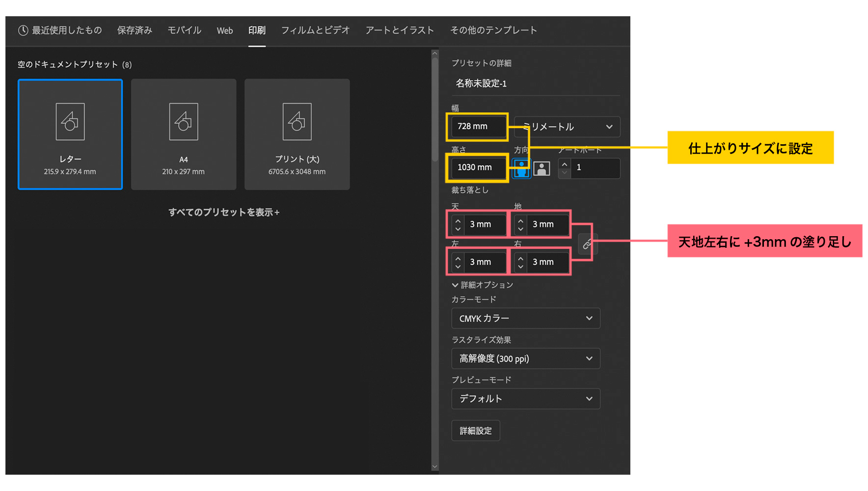Screen dimensions: 868x491
Task: Open the 高解像度 (300 ppi) dropdown
Action: (526, 358)
